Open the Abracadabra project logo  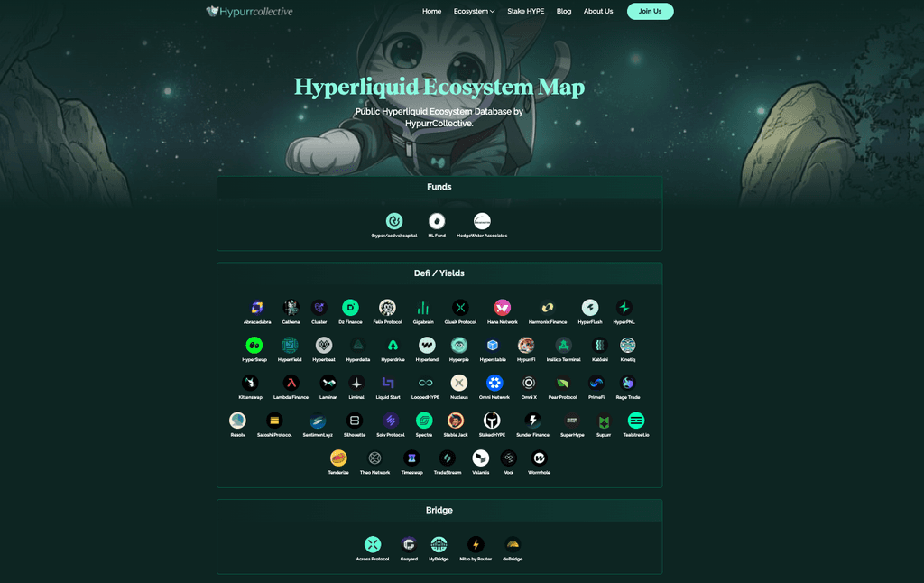[256, 307]
